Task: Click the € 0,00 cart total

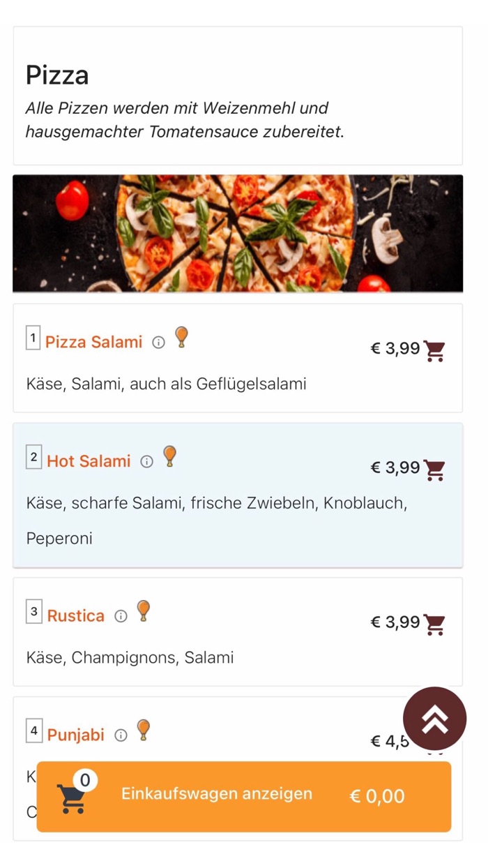Action: (x=376, y=797)
